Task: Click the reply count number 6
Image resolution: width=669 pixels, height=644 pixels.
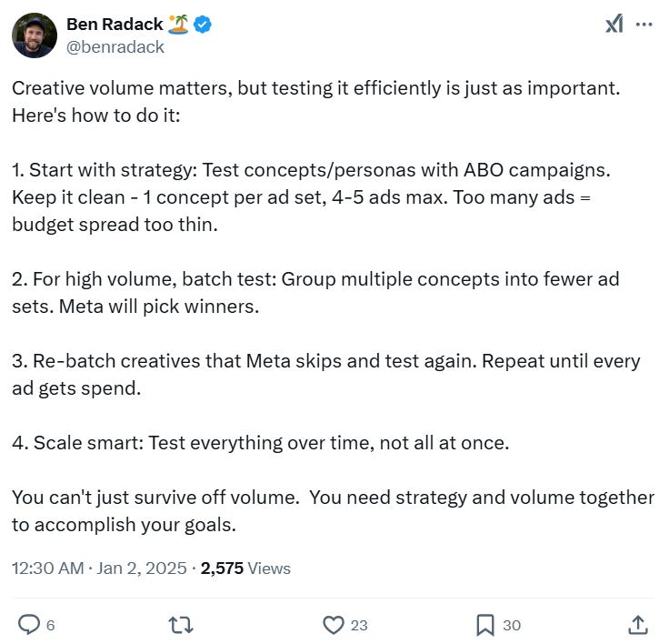Action: (50, 625)
